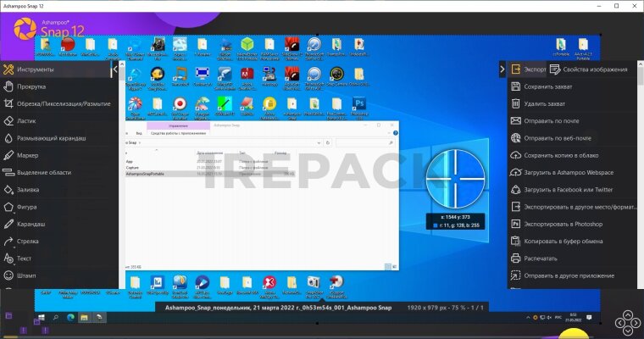Collapse the right Export panel chevron

coord(502,69)
